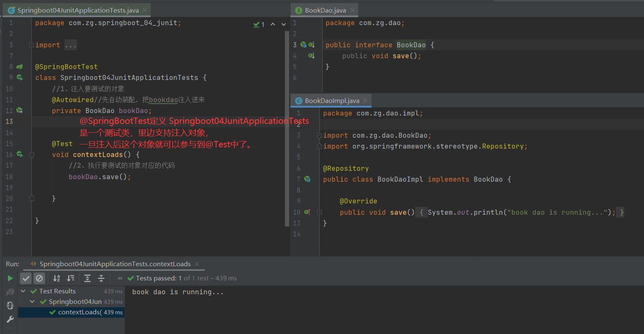644x334 pixels.
Task: Expand all test result nodes
Action: (87, 278)
